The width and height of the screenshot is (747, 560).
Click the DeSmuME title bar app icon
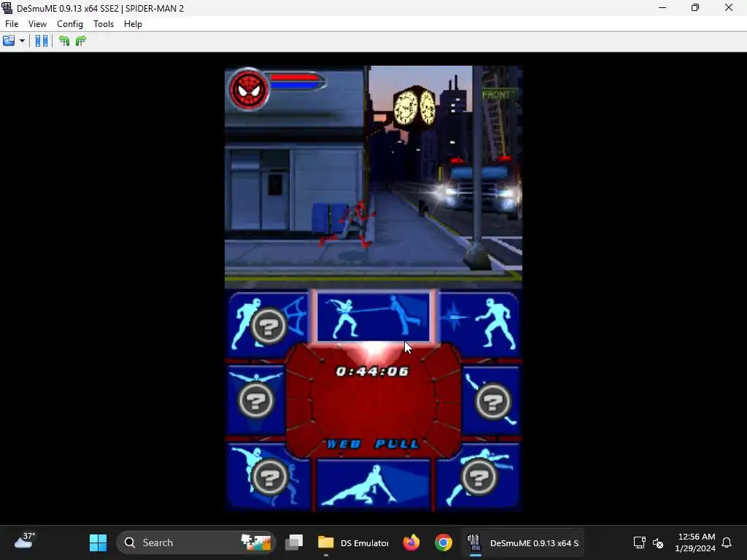click(x=7, y=8)
